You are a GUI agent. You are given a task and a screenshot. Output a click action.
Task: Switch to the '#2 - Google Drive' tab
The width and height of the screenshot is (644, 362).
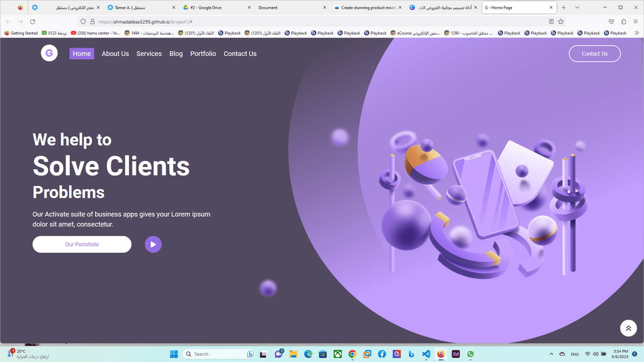tap(217, 8)
